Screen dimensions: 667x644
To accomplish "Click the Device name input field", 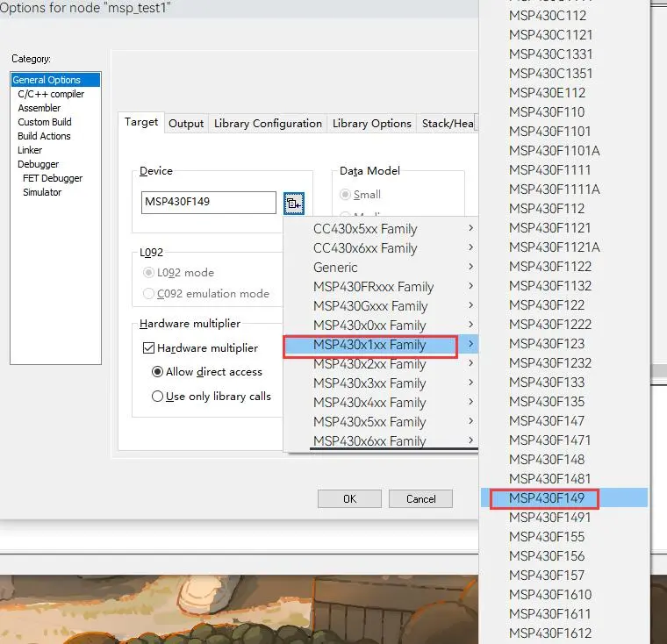I will coord(209,202).
